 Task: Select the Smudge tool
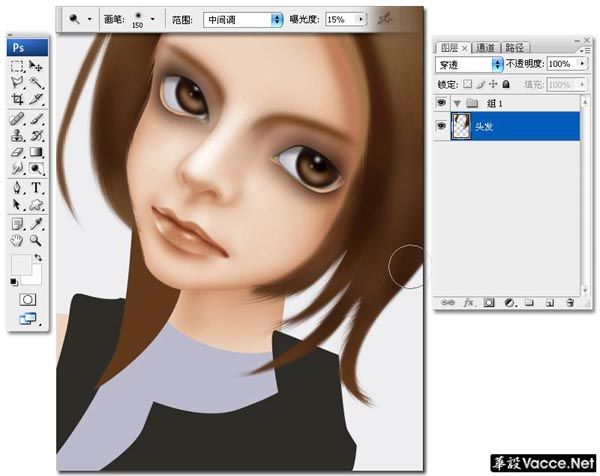click(17, 168)
